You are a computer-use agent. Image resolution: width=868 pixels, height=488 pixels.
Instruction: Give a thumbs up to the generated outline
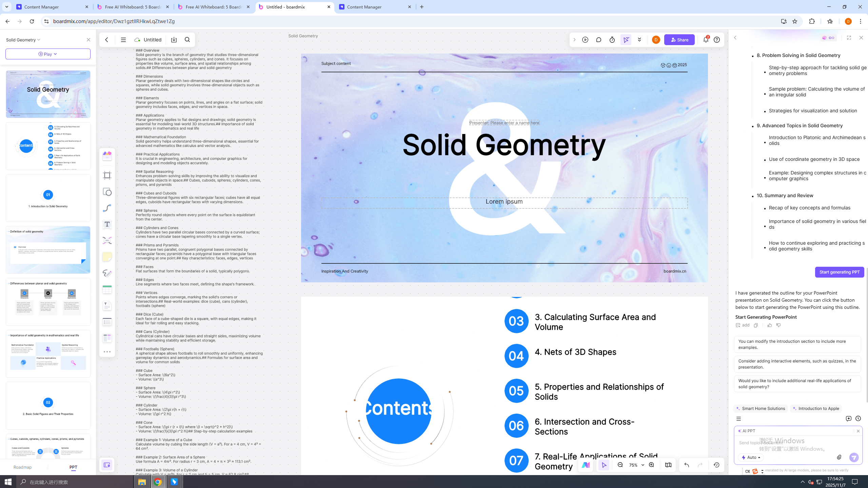(x=770, y=325)
